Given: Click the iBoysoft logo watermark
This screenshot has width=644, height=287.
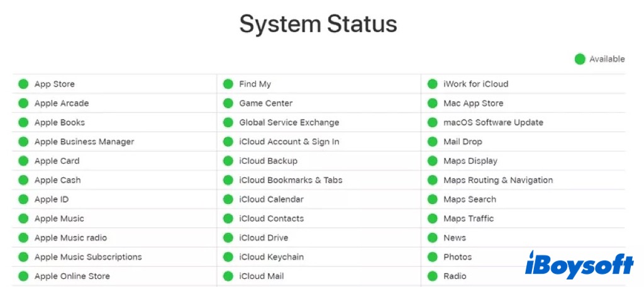Looking at the screenshot, I should coord(579,264).
